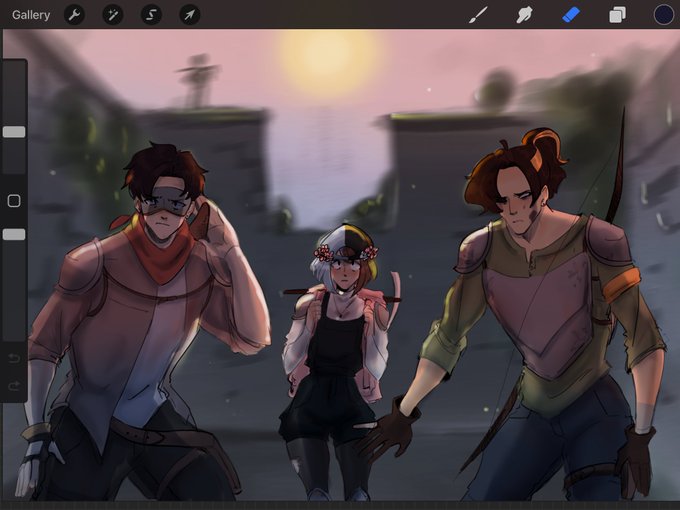The image size is (680, 510).
Task: Open the active color picker circle
Action: click(x=664, y=15)
